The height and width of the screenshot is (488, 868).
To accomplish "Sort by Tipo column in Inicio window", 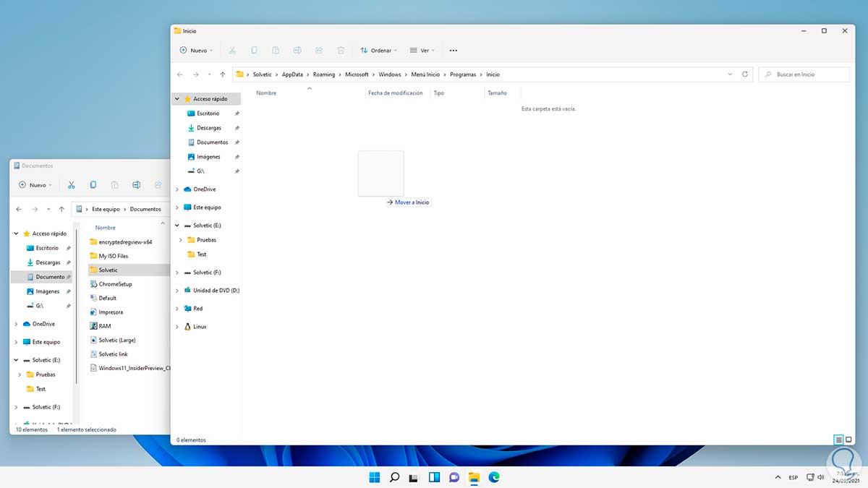I will pos(438,93).
